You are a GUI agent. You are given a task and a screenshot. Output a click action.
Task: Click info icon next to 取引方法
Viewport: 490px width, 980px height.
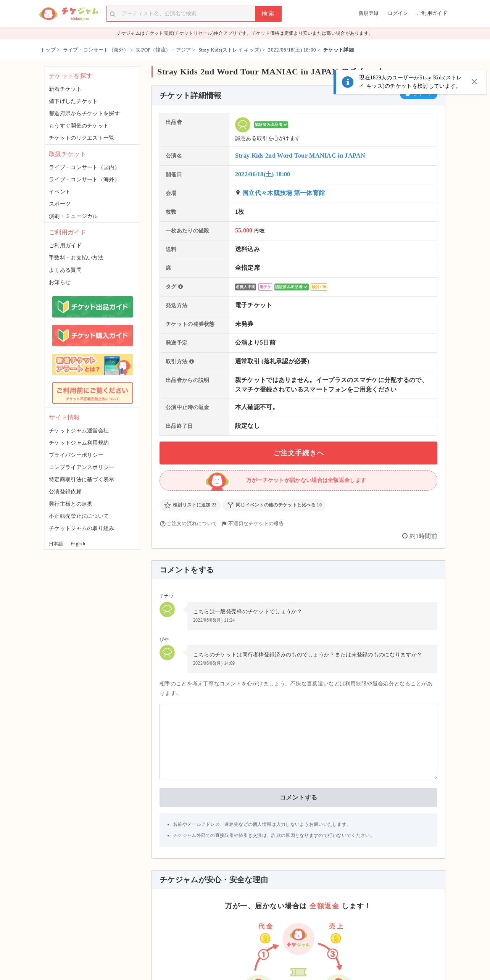pyautogui.click(x=192, y=361)
